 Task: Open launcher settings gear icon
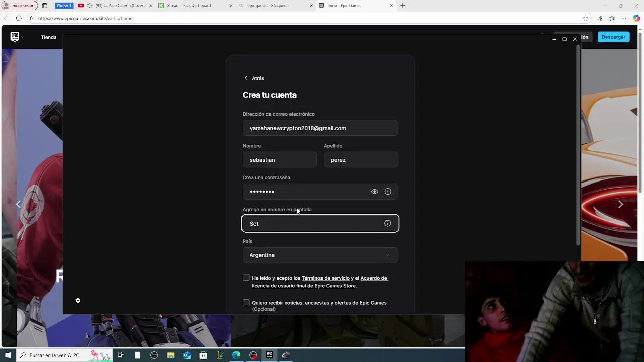click(78, 300)
